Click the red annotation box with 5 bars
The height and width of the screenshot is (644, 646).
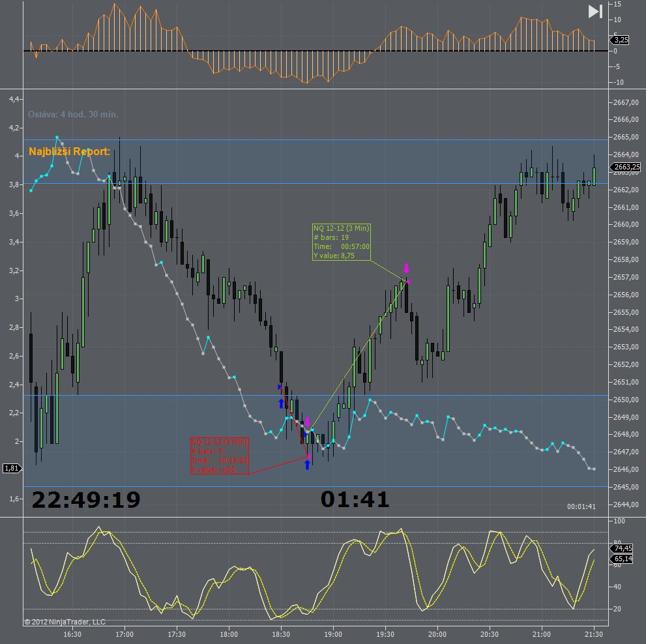220,456
